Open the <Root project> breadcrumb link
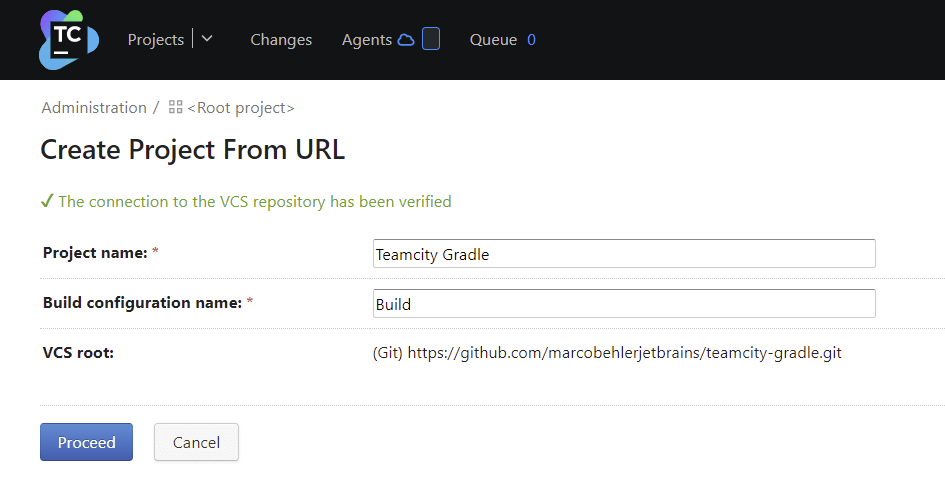 241,108
